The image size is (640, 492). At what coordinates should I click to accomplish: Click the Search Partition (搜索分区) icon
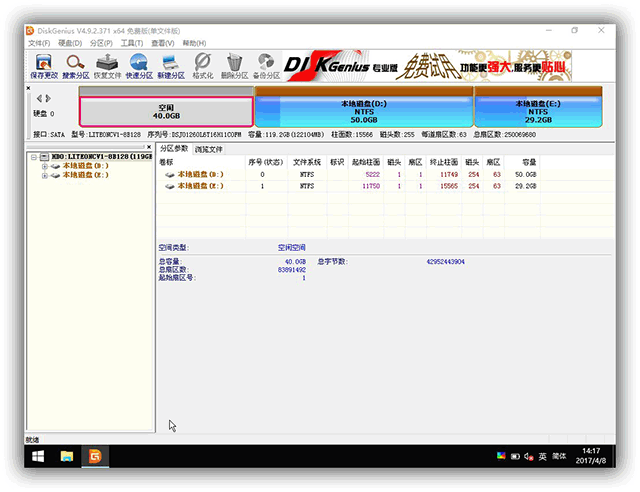tap(76, 66)
